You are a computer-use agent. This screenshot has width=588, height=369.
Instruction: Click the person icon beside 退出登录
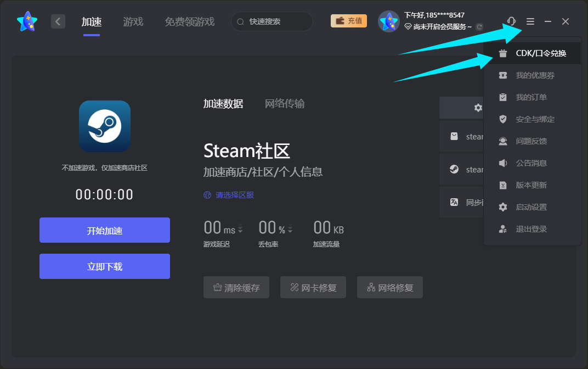click(503, 229)
